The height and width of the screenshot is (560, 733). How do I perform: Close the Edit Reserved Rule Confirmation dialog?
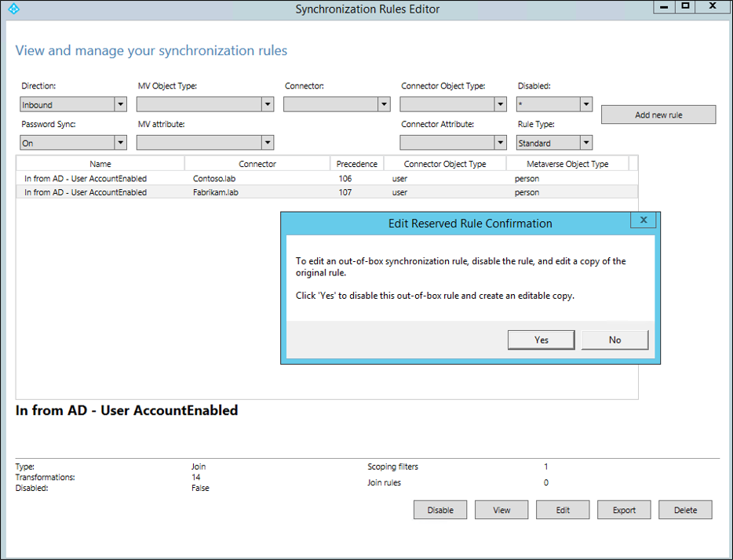(643, 220)
